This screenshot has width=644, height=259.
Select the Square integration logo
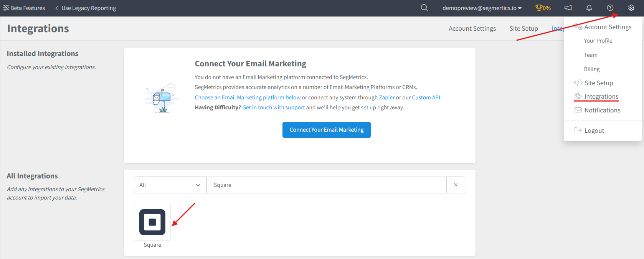[x=152, y=222]
